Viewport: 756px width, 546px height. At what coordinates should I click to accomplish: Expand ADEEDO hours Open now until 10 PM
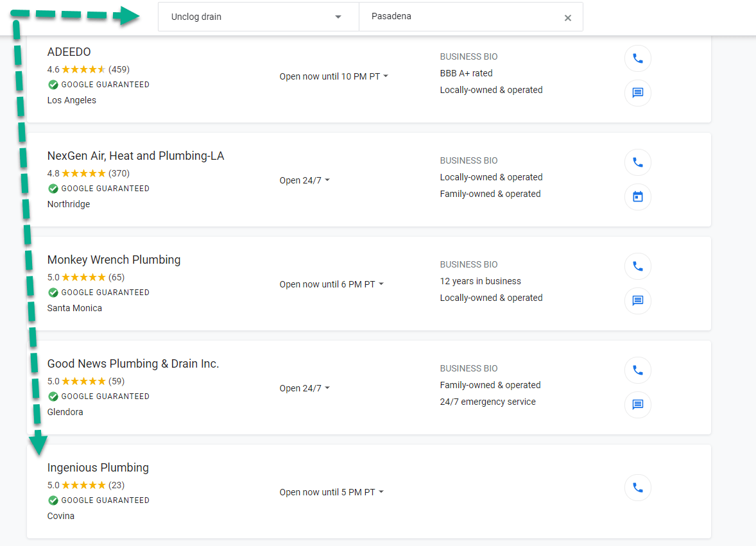tap(334, 76)
